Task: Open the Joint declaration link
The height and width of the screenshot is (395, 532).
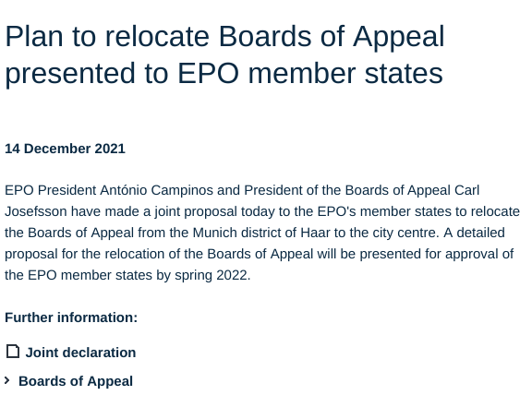Action: tap(80, 353)
